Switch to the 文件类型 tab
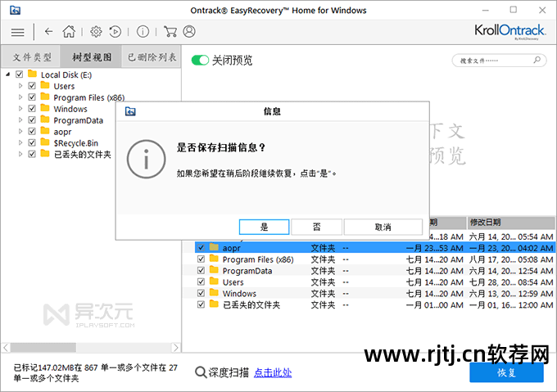Screen dimensions: 557x392 click(31, 56)
